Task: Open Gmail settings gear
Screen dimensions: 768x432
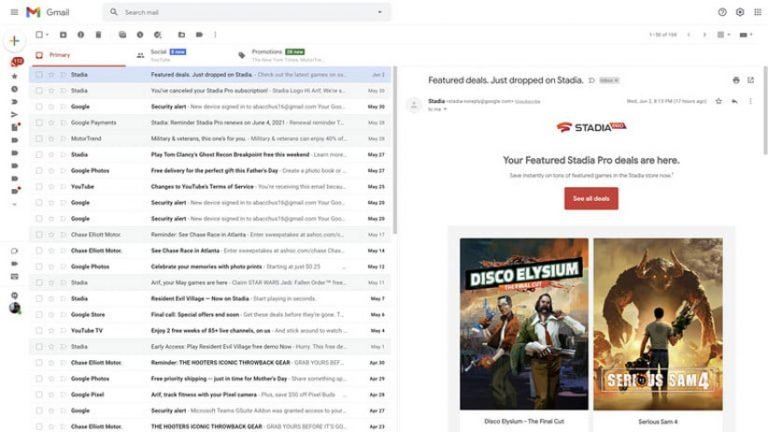Action: point(740,12)
